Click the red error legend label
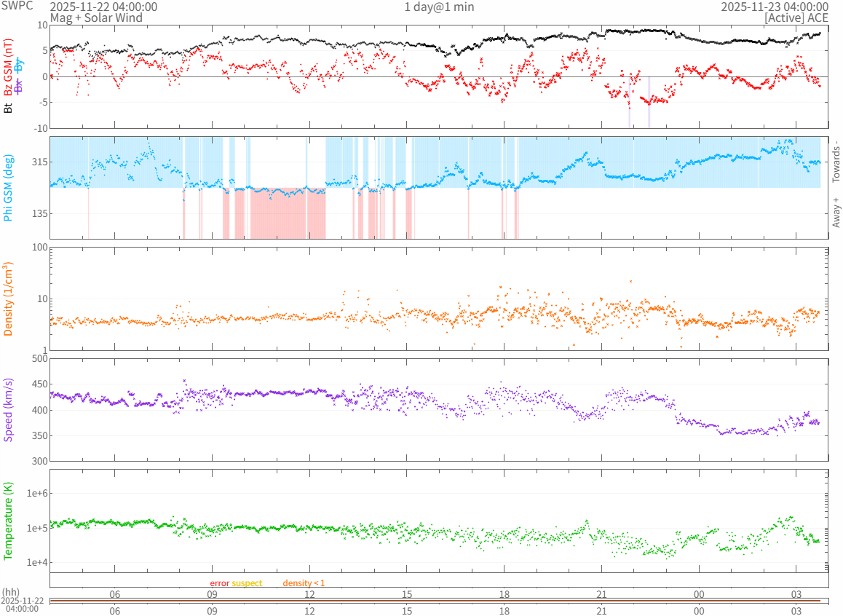This screenshot has height=616, width=843. pyautogui.click(x=219, y=583)
